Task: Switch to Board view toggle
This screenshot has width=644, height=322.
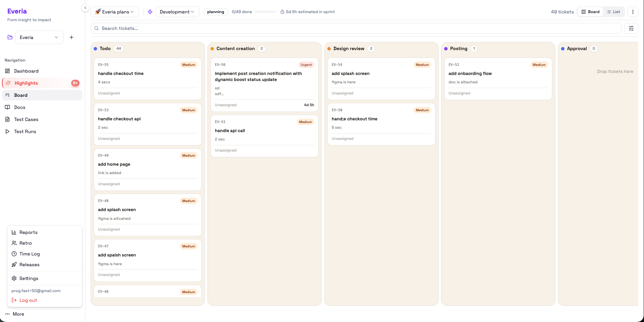Action: (x=591, y=12)
